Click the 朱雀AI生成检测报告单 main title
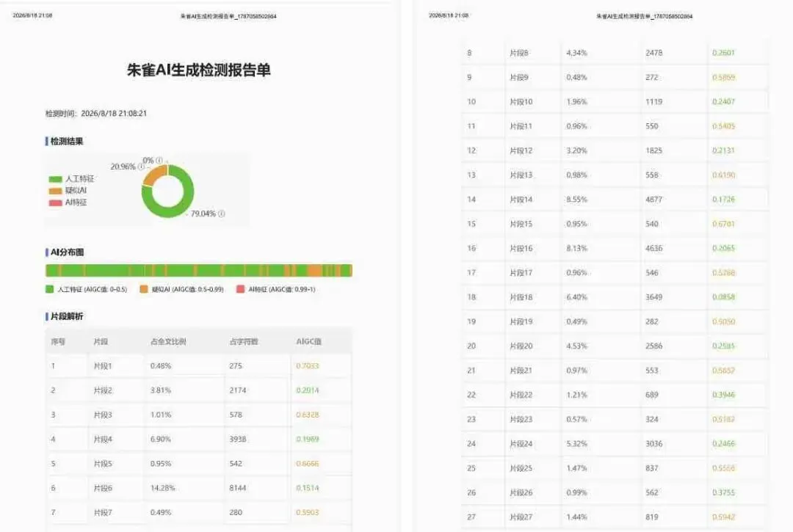The width and height of the screenshot is (793, 532). pyautogui.click(x=199, y=70)
